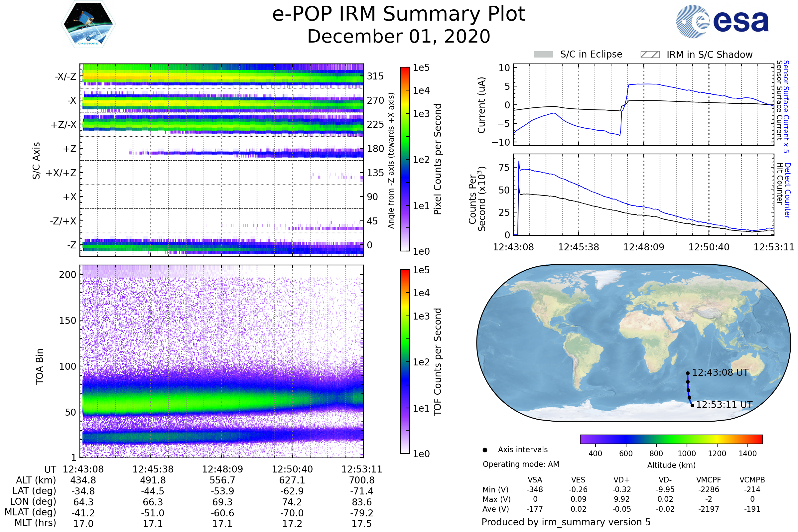Click the 12:43:08 UT track start dot on map
This screenshot has height=532, width=798.
click(x=688, y=373)
